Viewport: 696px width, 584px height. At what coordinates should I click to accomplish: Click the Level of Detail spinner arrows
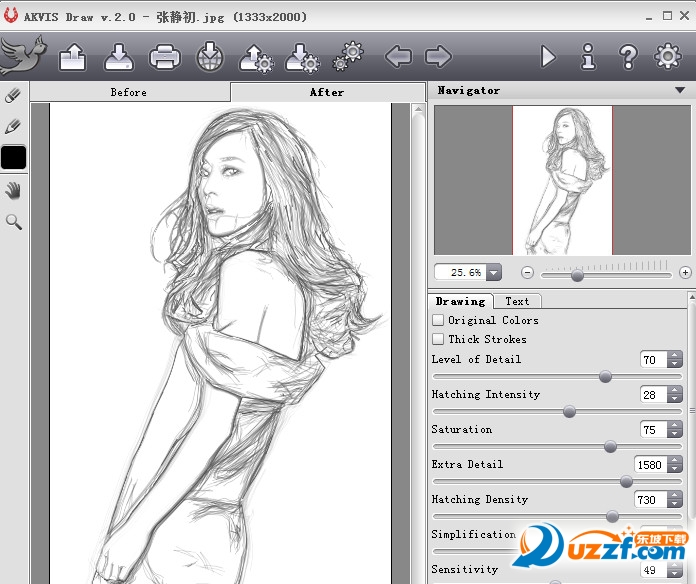click(675, 360)
